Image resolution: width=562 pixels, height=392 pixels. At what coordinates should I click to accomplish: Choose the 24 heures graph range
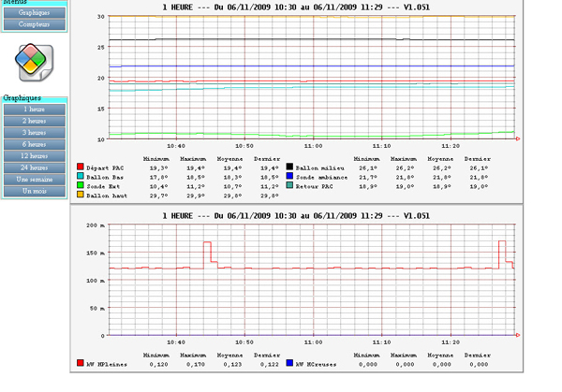pos(34,167)
